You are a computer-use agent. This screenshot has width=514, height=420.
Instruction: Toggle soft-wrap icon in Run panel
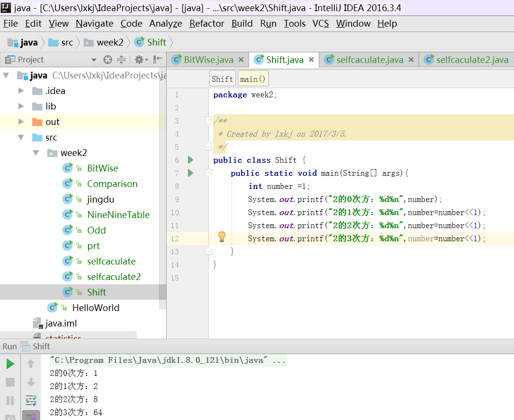31,400
